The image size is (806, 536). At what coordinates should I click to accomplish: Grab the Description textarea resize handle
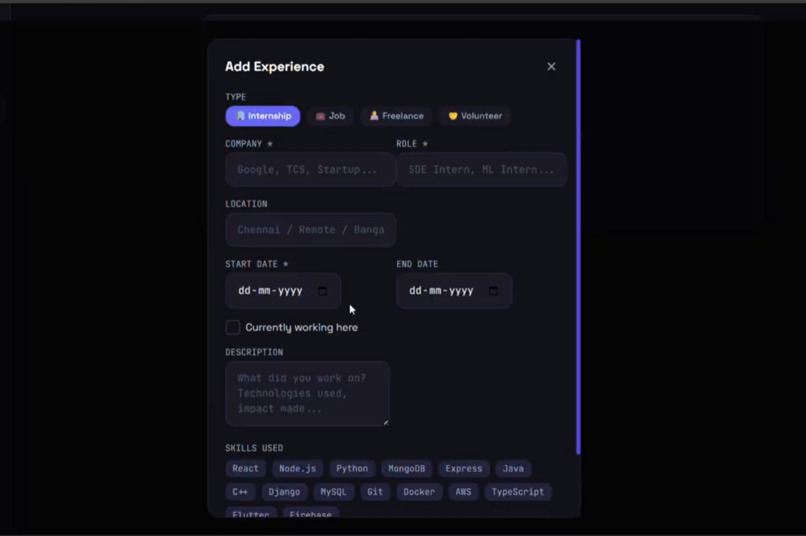[x=386, y=422]
